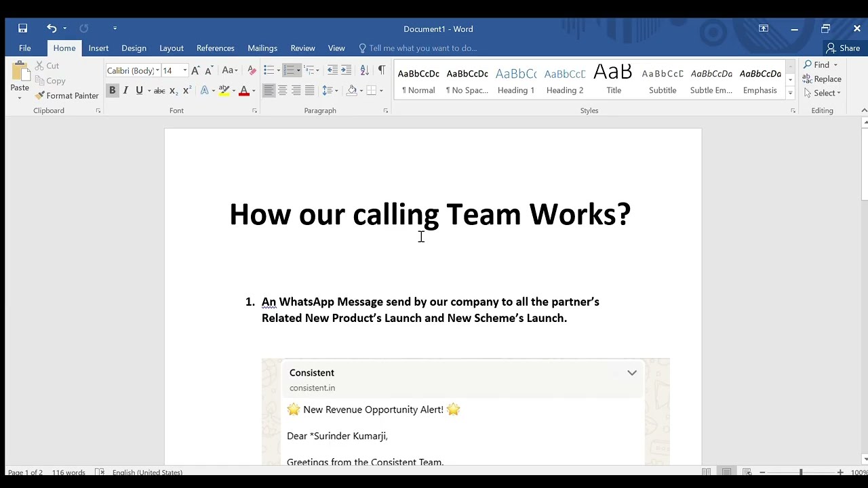Viewport: 868px width, 488px height.
Task: Toggle numbered list formatting
Action: 289,70
